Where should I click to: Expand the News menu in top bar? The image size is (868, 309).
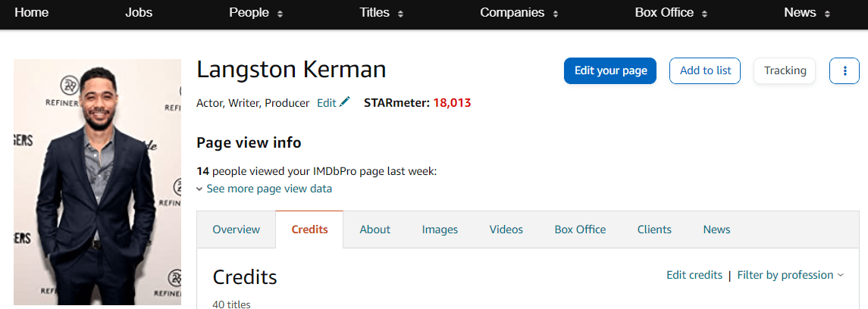(x=807, y=13)
